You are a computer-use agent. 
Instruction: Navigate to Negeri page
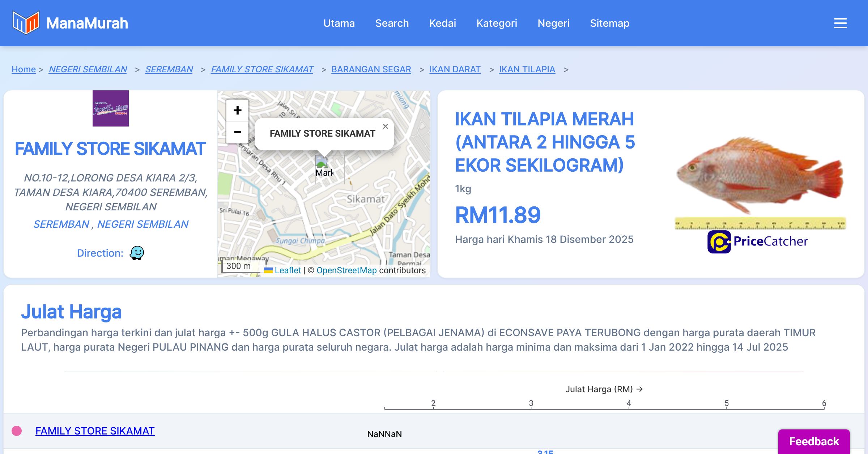[553, 23]
